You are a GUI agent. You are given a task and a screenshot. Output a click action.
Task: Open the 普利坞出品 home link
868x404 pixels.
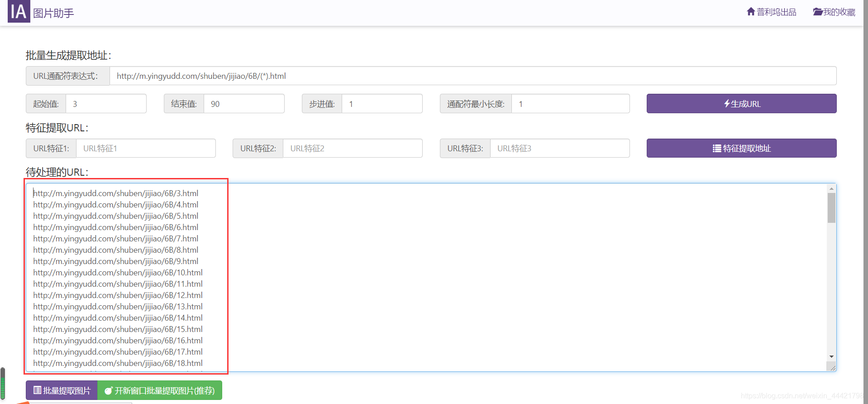point(772,12)
